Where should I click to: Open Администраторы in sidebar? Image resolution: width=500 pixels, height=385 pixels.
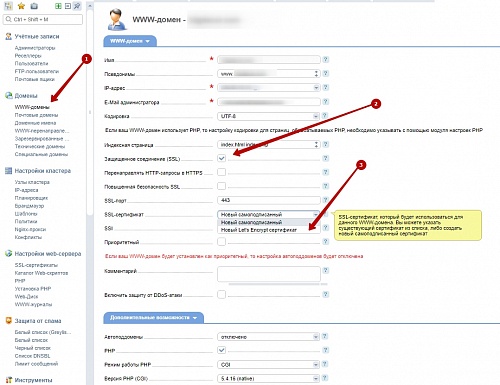point(35,48)
